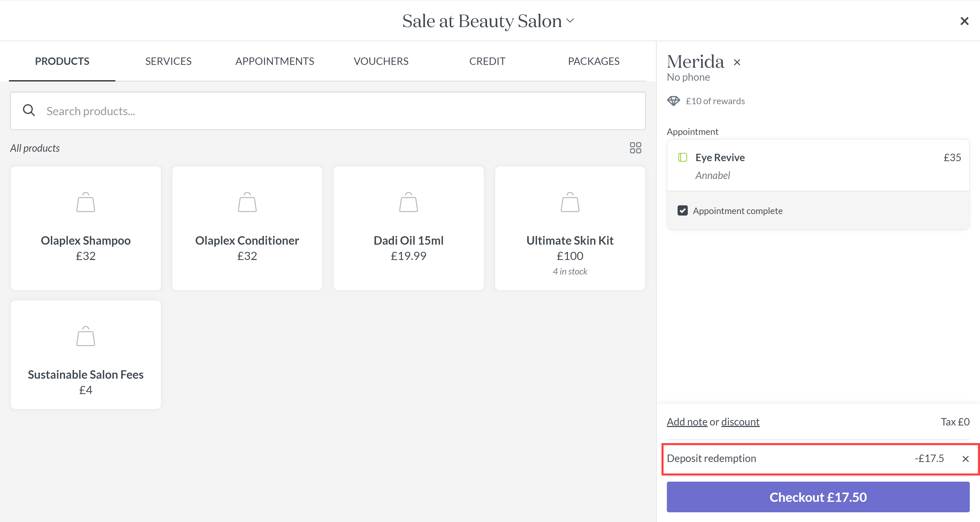980x522 pixels.
Task: Expand the Sale at Beauty Salon dropdown
Action: [x=570, y=21]
